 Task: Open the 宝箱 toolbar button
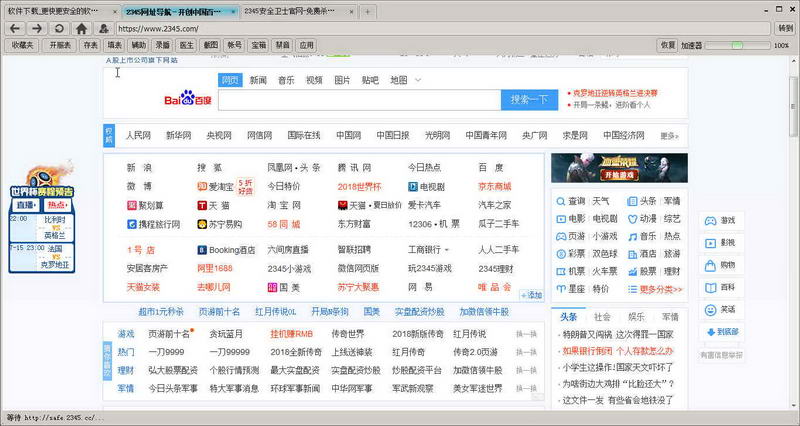(x=259, y=45)
